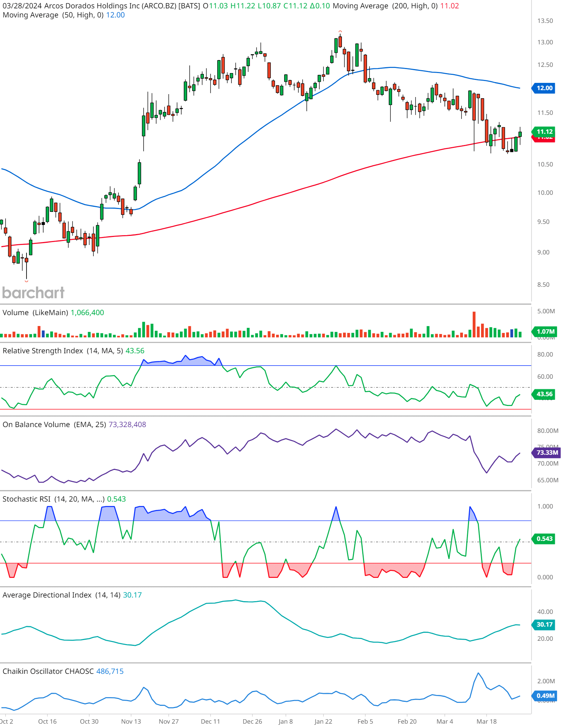Click the 50-day moving average value 12.00 in header

tap(116, 15)
